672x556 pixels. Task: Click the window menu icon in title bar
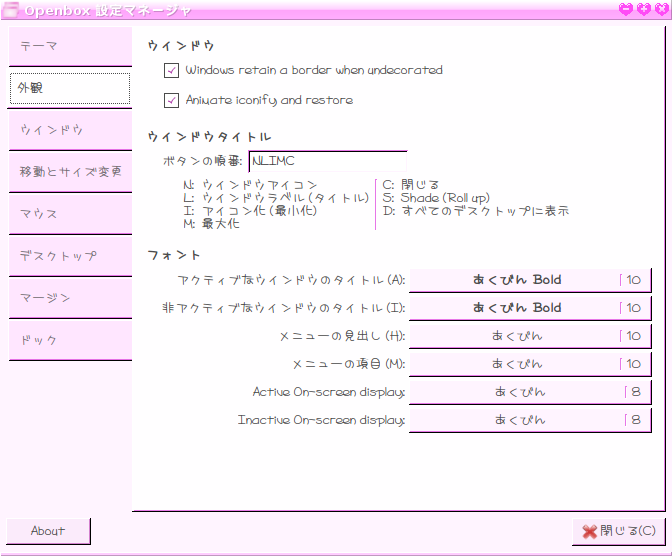coord(10,9)
